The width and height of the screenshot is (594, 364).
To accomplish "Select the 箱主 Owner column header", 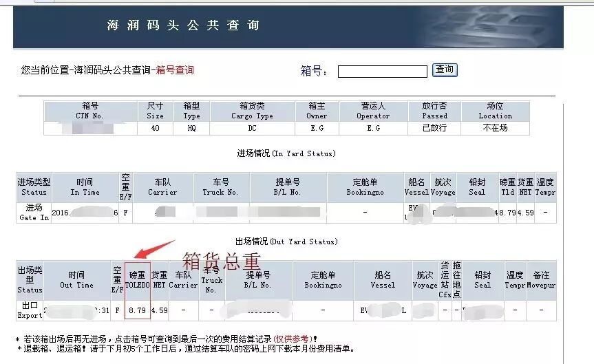I will coord(317,111).
